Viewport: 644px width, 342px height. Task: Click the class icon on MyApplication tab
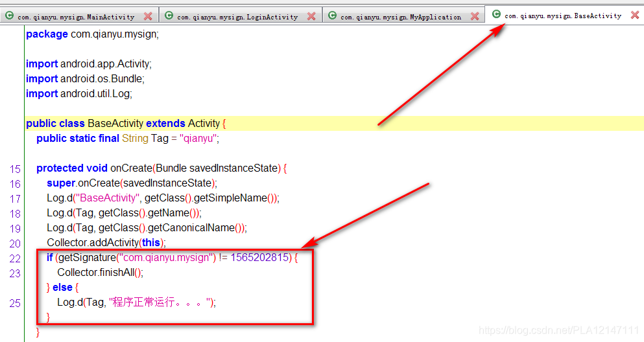[x=332, y=16]
